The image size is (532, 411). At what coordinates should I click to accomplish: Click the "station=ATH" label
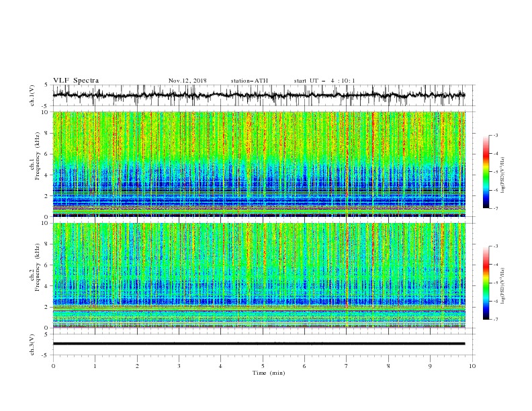(249, 81)
